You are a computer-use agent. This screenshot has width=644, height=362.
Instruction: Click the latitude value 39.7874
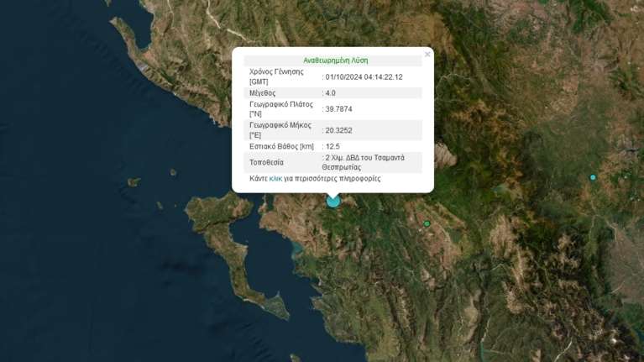pos(338,109)
